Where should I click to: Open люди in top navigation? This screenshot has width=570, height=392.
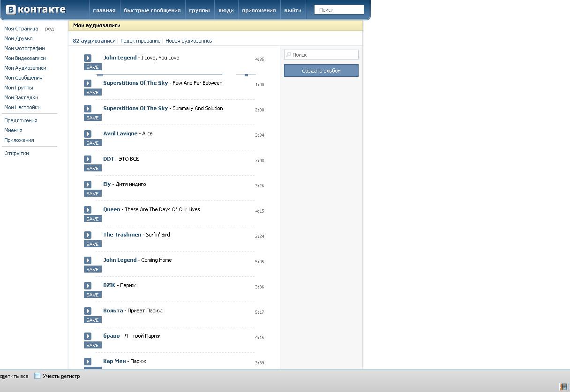226,10
